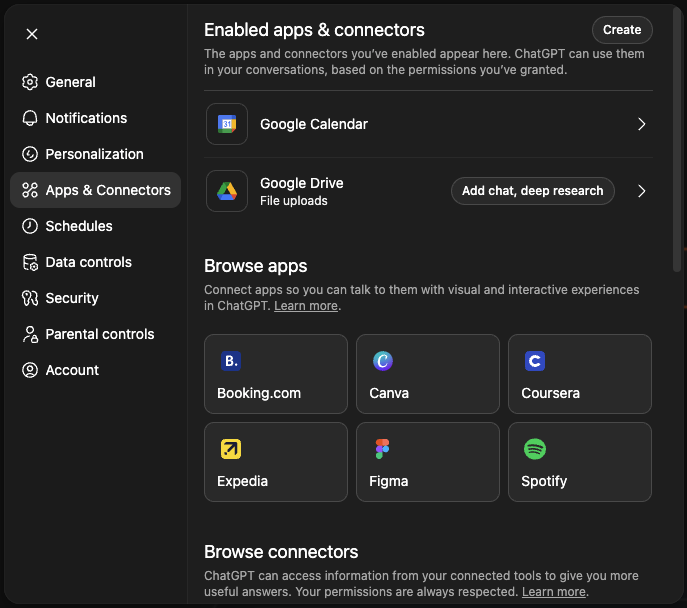Viewport: 687px width, 608px height.
Task: Click the Expedia logo icon
Action: tap(231, 449)
